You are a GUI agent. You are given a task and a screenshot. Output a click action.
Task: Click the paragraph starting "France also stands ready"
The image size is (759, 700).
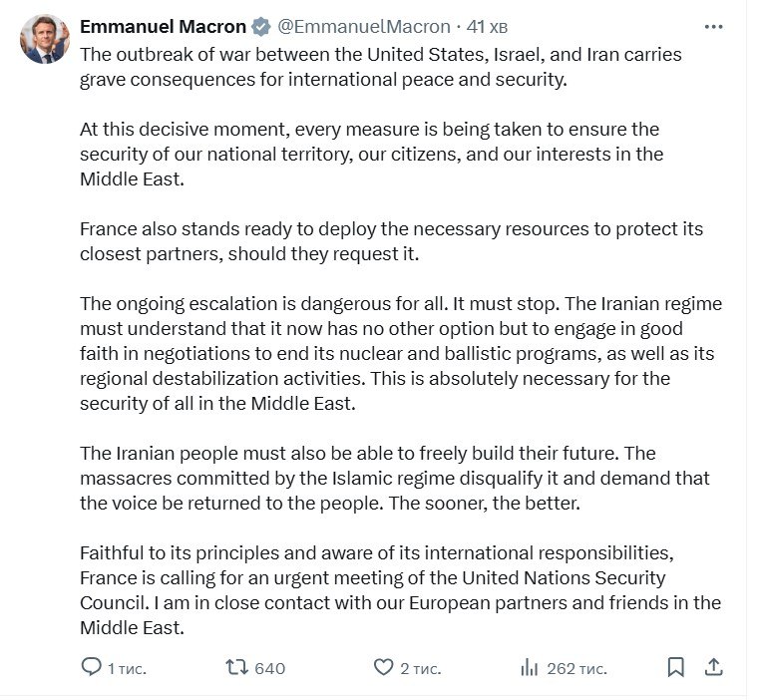pos(391,240)
